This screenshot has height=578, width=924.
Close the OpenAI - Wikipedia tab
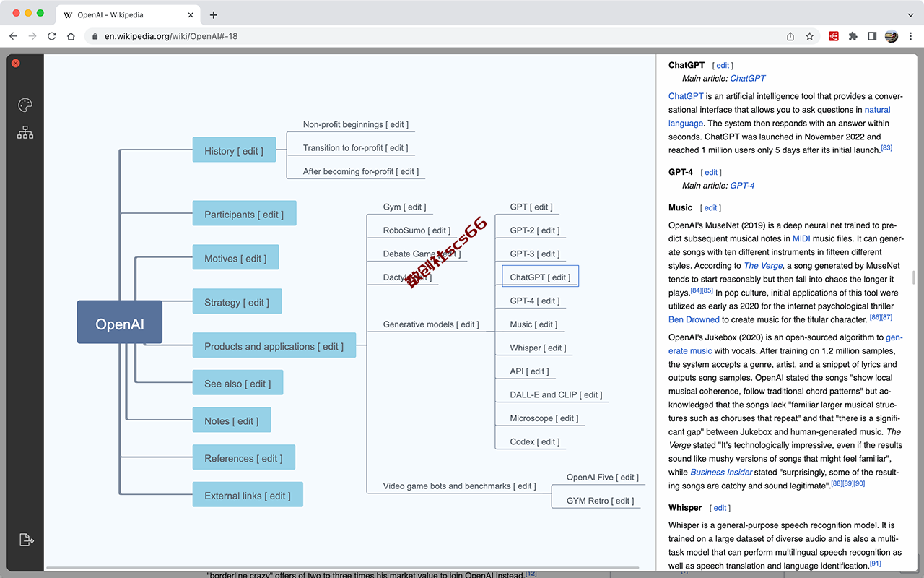coord(191,14)
